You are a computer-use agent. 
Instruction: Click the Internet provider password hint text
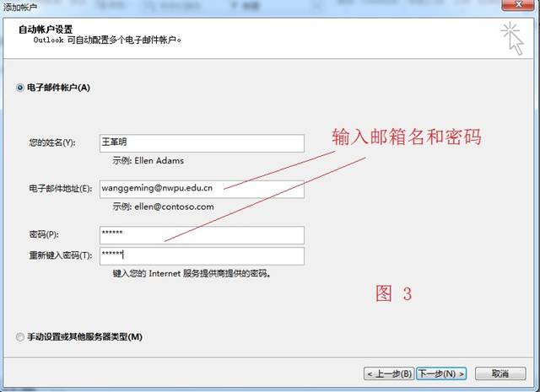pyautogui.click(x=192, y=274)
